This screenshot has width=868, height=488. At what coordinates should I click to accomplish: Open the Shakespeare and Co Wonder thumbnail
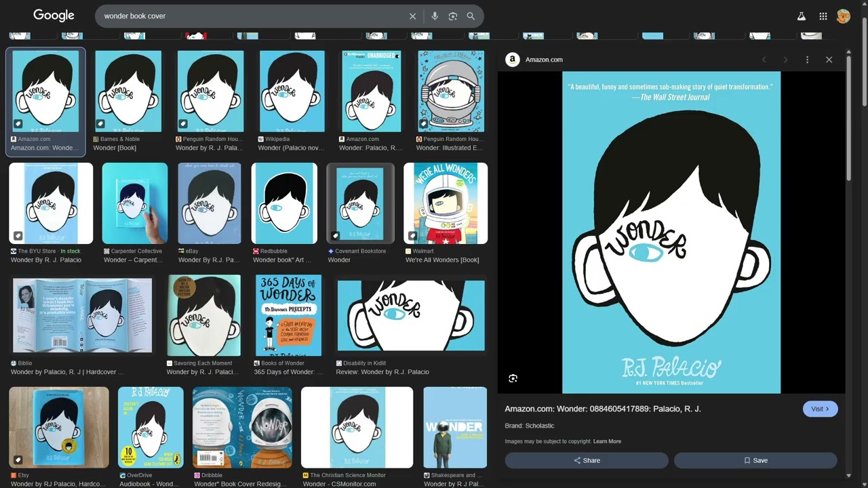click(455, 428)
